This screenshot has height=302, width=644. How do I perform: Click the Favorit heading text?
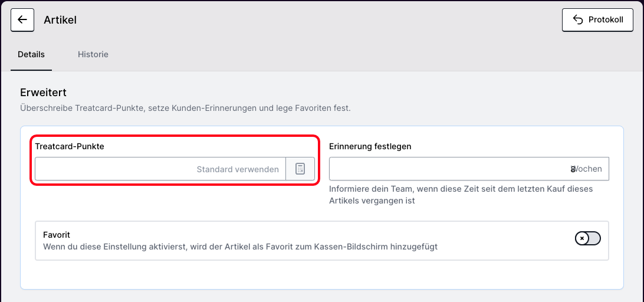tap(57, 235)
